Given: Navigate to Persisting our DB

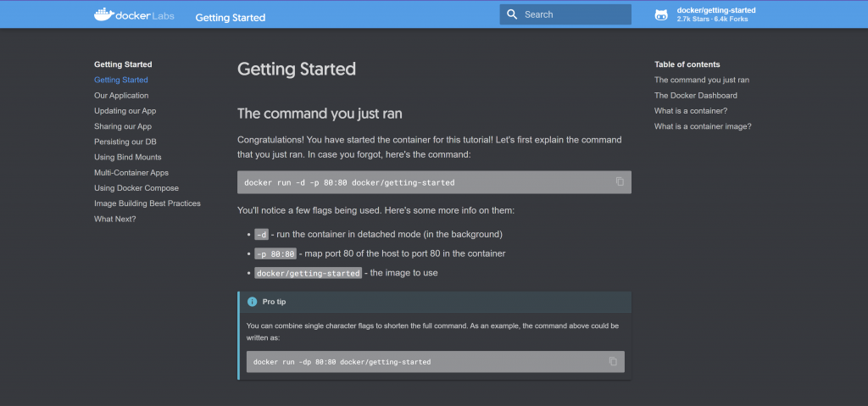Looking at the screenshot, I should [125, 142].
